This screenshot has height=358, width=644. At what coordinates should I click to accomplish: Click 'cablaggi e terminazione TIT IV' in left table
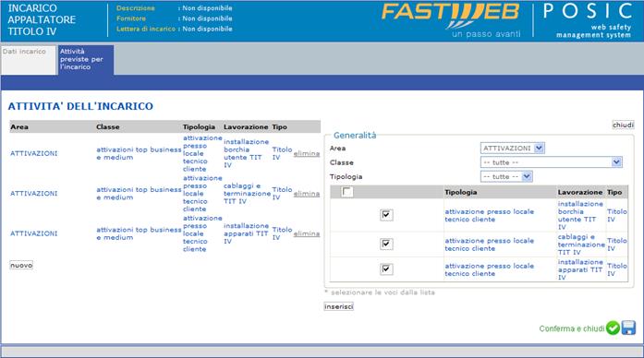click(247, 194)
